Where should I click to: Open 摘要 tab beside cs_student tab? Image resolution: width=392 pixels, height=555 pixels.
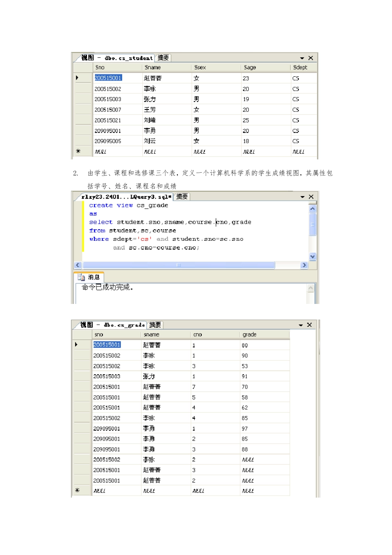[x=163, y=58]
